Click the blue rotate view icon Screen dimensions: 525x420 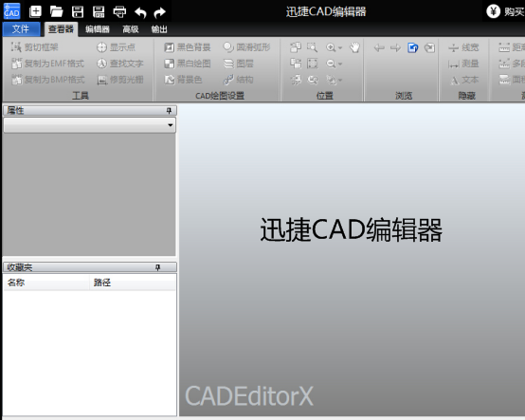(x=412, y=48)
